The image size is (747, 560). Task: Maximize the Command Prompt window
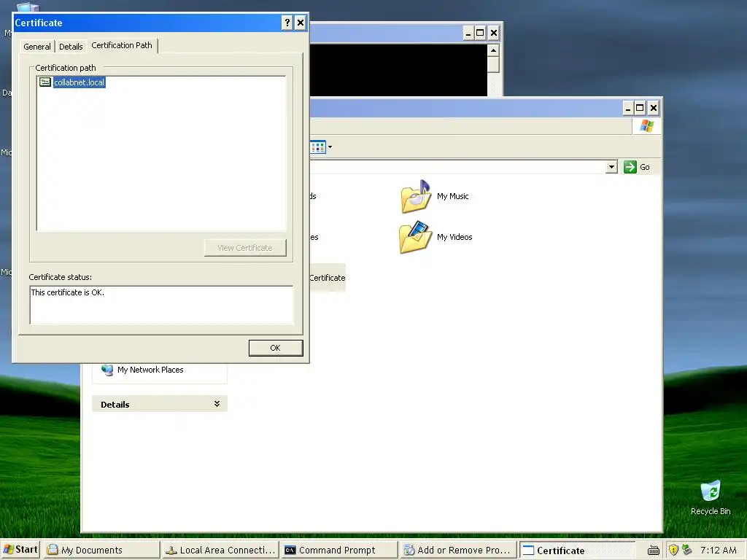pos(480,33)
